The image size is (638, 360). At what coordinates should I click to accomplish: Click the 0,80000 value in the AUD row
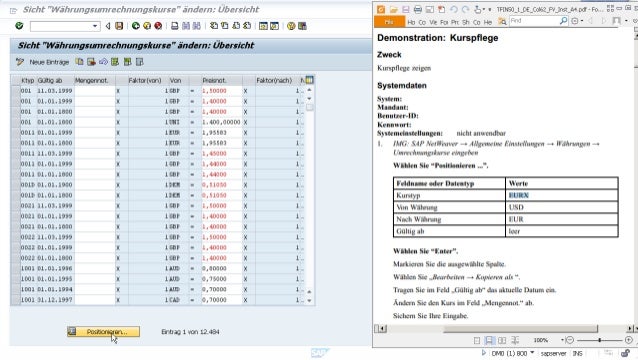point(214,268)
